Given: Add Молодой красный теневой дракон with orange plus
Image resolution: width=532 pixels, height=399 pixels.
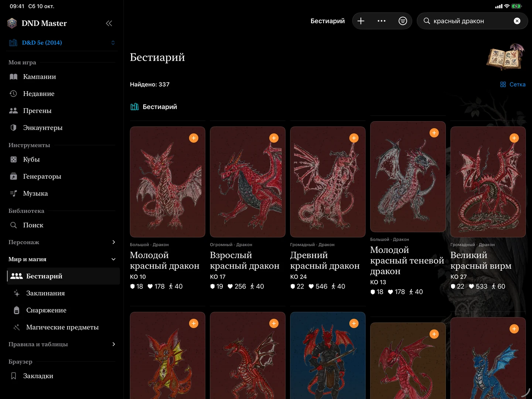Looking at the screenshot, I should [x=434, y=133].
